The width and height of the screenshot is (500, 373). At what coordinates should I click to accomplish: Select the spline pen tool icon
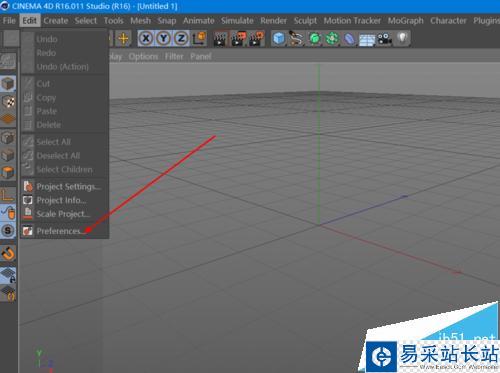pos(296,39)
